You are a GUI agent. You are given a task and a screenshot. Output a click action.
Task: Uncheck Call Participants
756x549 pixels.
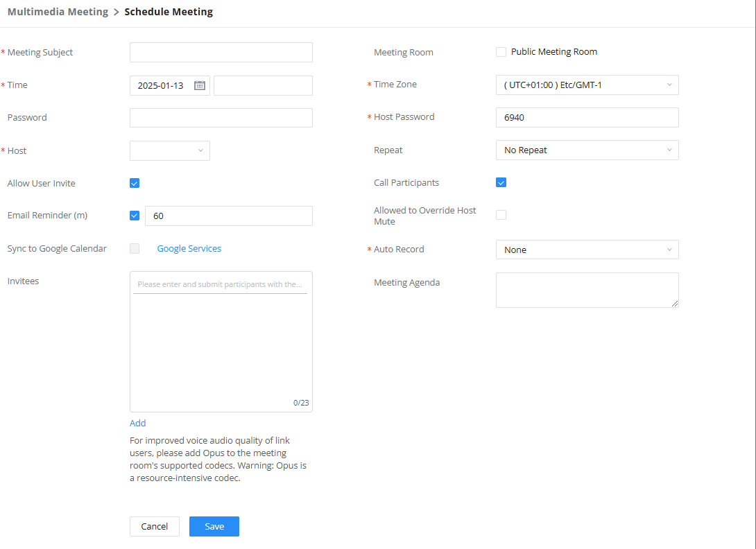(x=501, y=182)
